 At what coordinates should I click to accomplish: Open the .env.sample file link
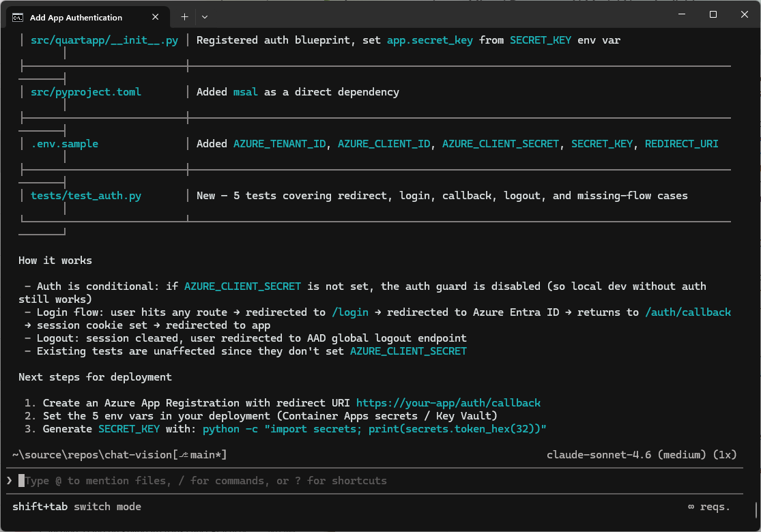[x=63, y=143]
